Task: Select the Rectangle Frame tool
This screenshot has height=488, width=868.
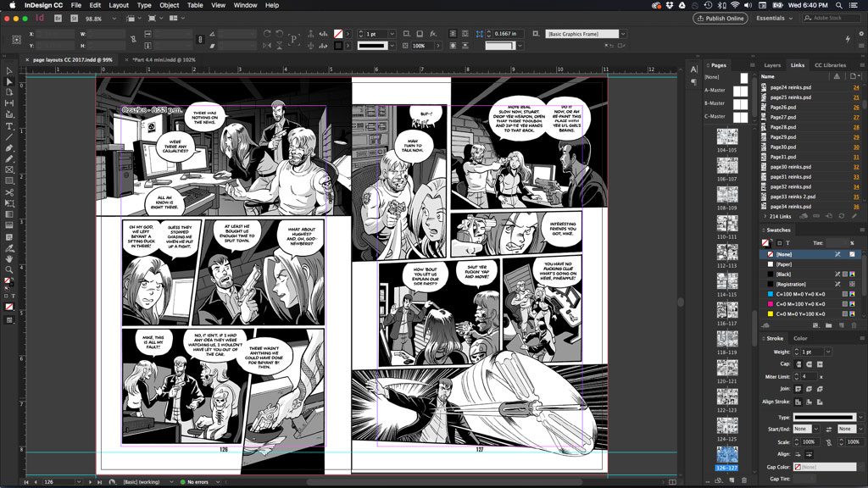Action: (9, 169)
